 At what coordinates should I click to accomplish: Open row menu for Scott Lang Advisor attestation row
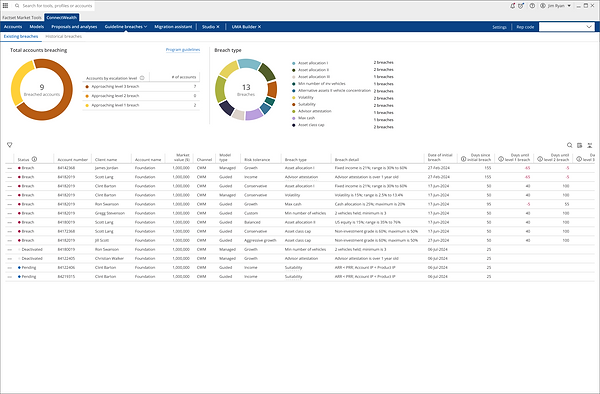click(x=10, y=177)
